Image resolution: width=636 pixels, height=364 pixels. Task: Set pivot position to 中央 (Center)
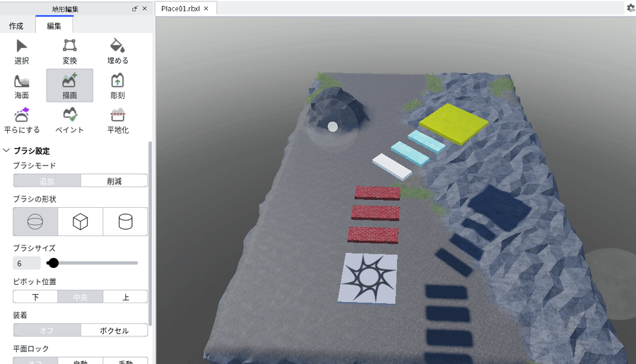point(81,297)
